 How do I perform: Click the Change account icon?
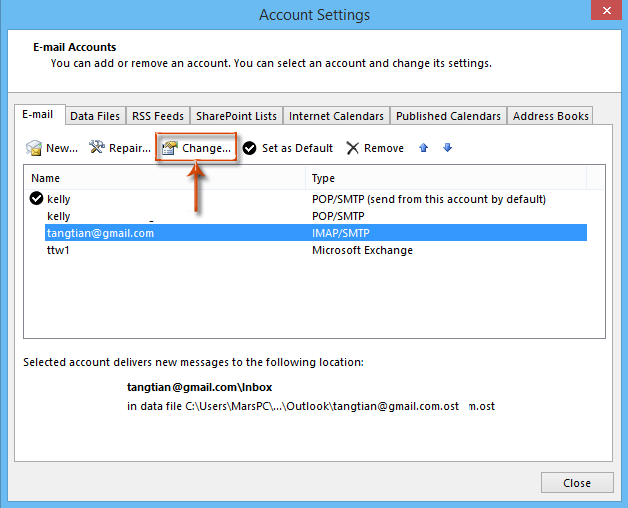coord(170,148)
